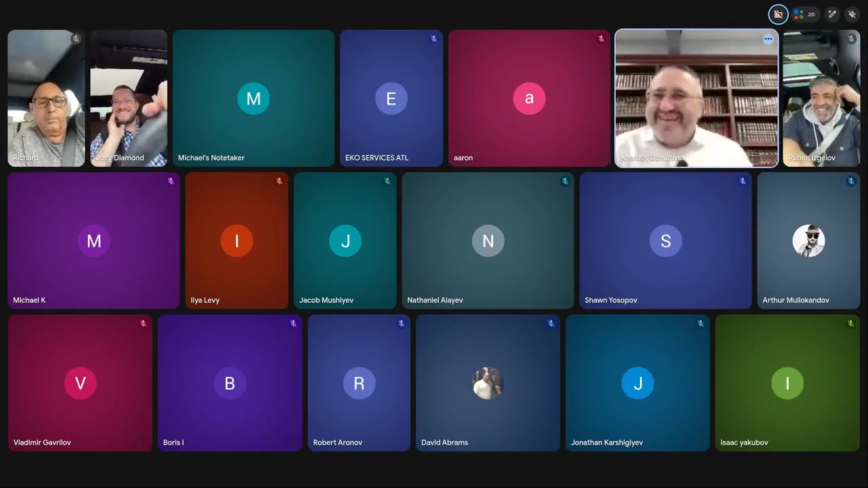Click the V avatar of Vladimir Gavrilov
Screen dimensions: 868x488
81,384
